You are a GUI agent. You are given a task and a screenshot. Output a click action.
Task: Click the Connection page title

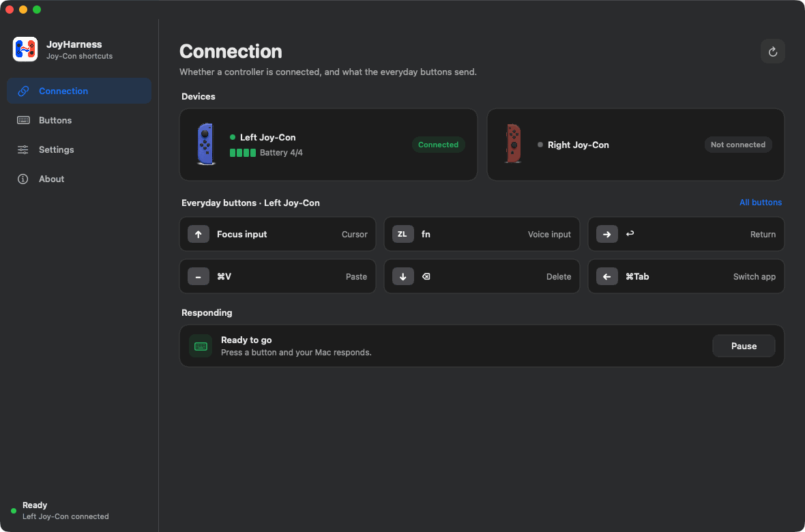(x=231, y=51)
